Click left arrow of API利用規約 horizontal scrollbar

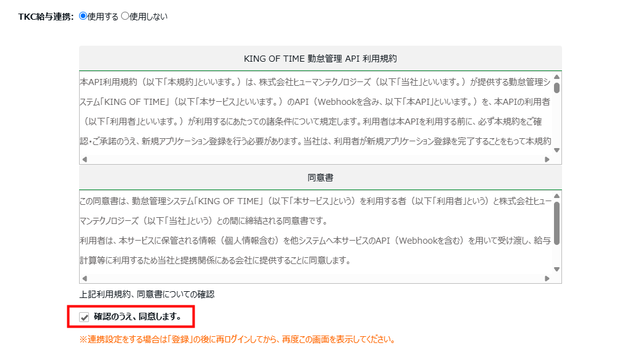(85, 159)
